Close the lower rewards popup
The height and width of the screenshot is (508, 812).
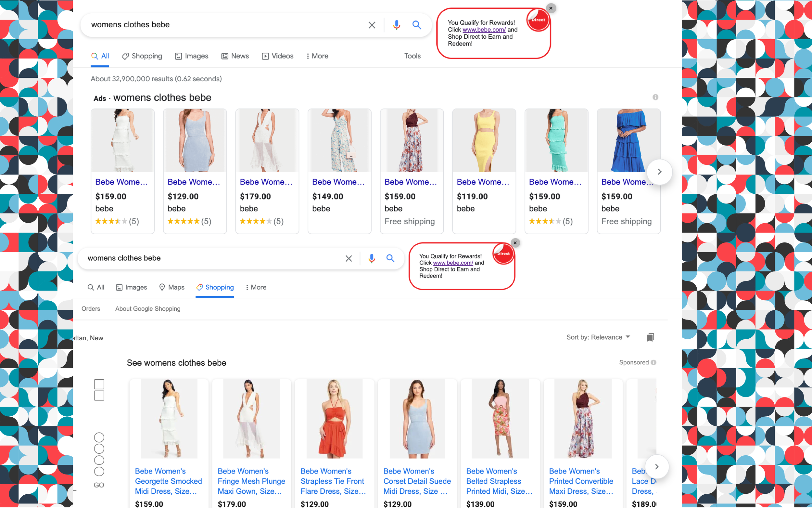click(515, 242)
